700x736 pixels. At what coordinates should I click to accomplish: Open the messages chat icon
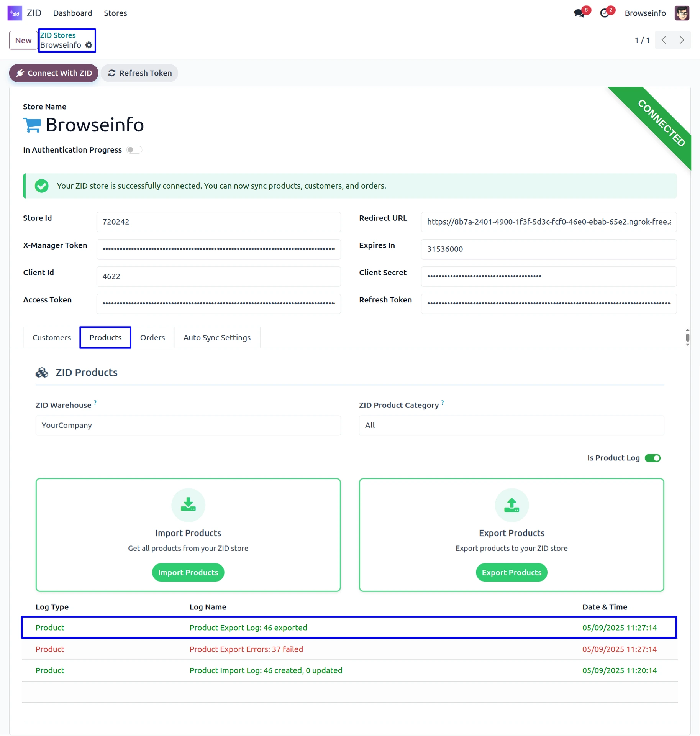point(579,13)
